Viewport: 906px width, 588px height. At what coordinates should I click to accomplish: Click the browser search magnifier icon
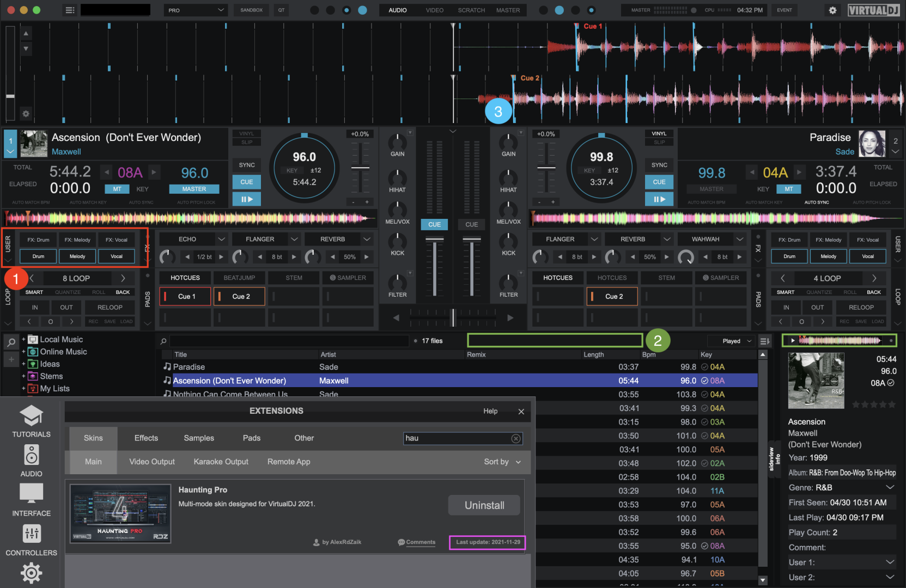[x=11, y=342]
